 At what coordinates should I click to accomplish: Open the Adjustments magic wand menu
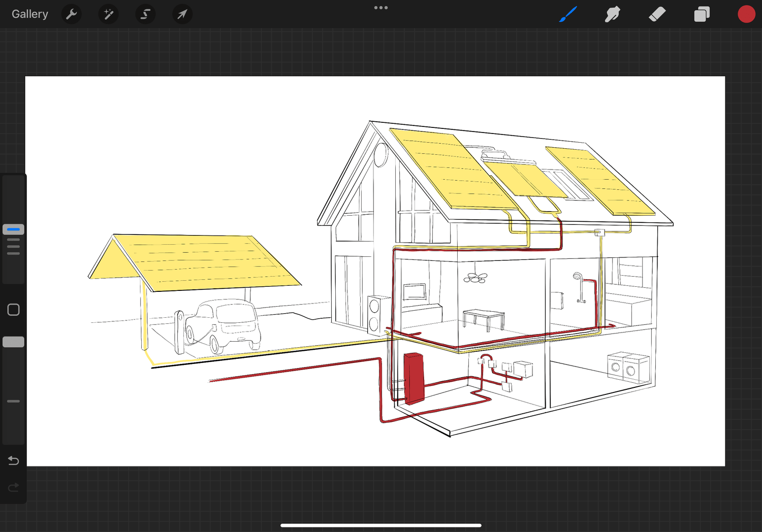click(x=108, y=14)
